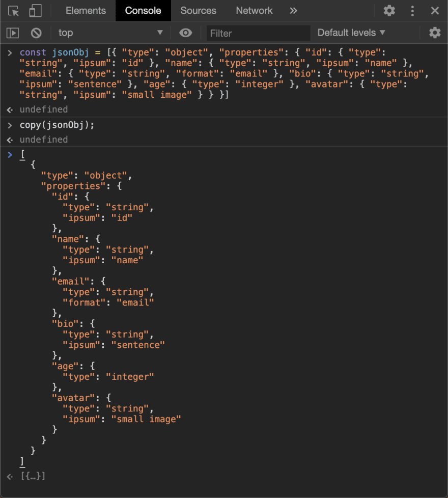The width and height of the screenshot is (448, 498).
Task: Open DevTools settings gear in tab bar
Action: pos(389,11)
